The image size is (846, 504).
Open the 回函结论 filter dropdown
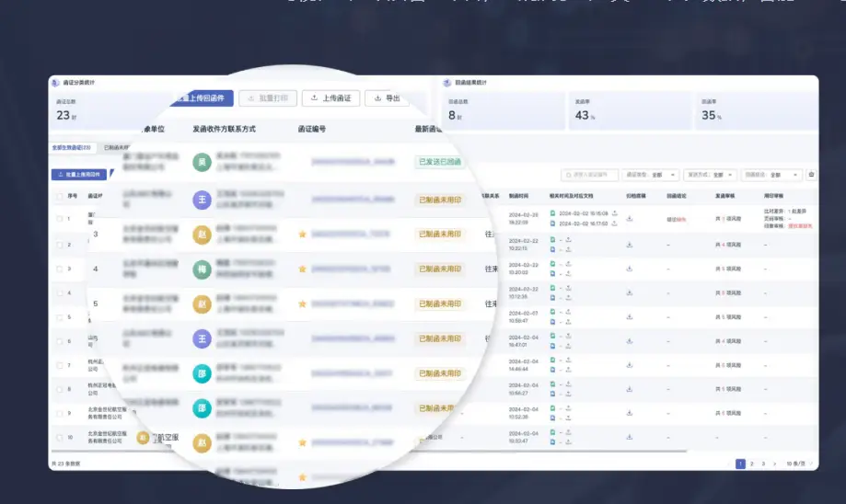click(773, 174)
